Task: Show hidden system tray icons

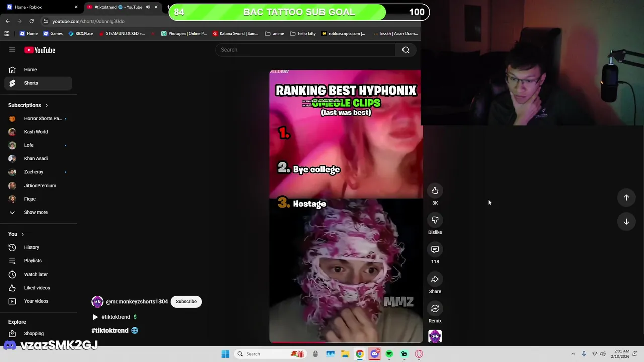Action: click(573, 354)
